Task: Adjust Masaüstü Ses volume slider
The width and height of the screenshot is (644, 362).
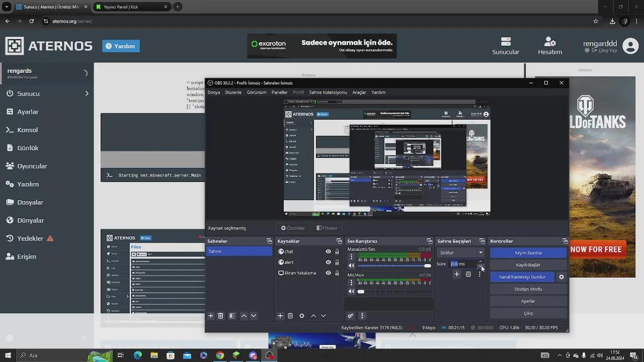Action: tap(394, 265)
